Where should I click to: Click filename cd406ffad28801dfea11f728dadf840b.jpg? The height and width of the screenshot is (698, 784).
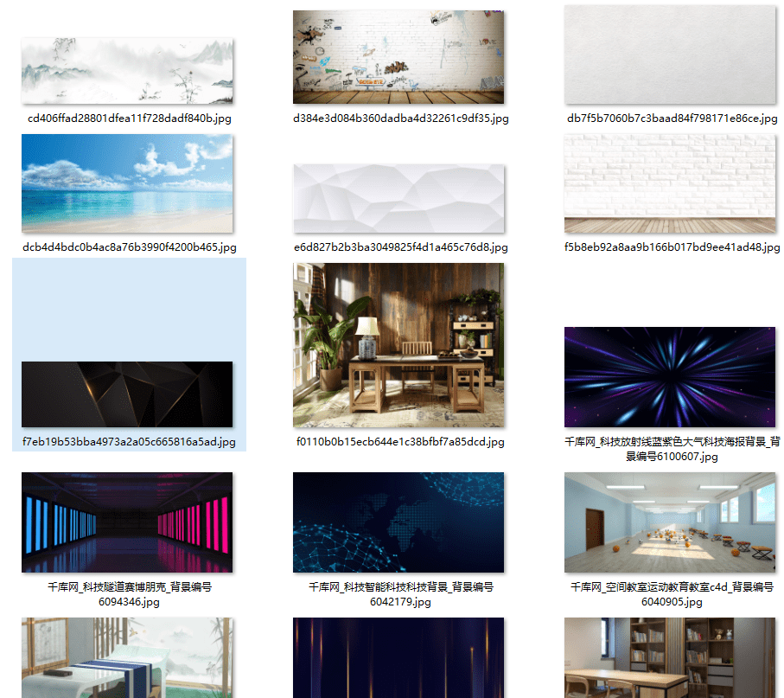pos(130,118)
